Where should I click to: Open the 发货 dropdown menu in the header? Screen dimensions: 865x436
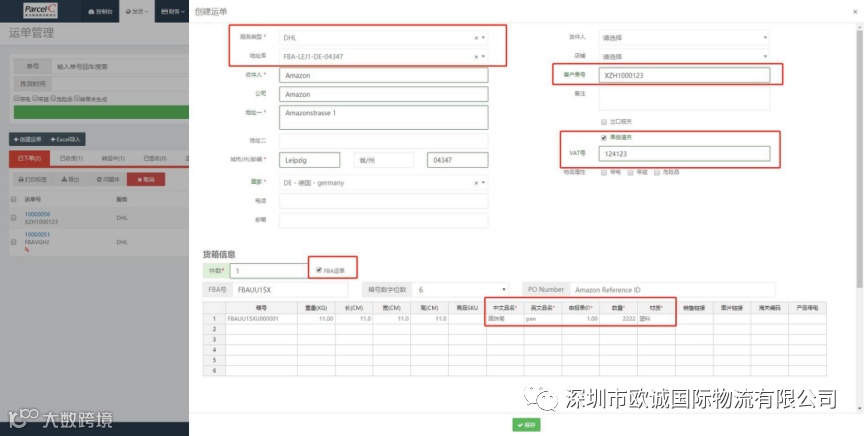click(x=137, y=12)
